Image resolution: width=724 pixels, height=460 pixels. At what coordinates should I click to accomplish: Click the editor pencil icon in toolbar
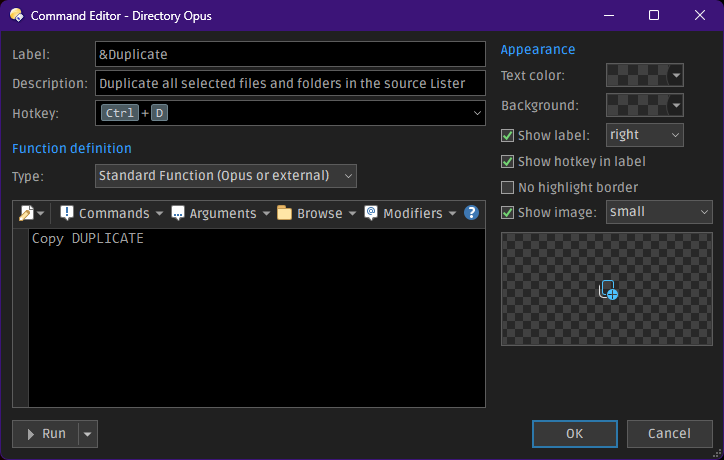(26, 213)
